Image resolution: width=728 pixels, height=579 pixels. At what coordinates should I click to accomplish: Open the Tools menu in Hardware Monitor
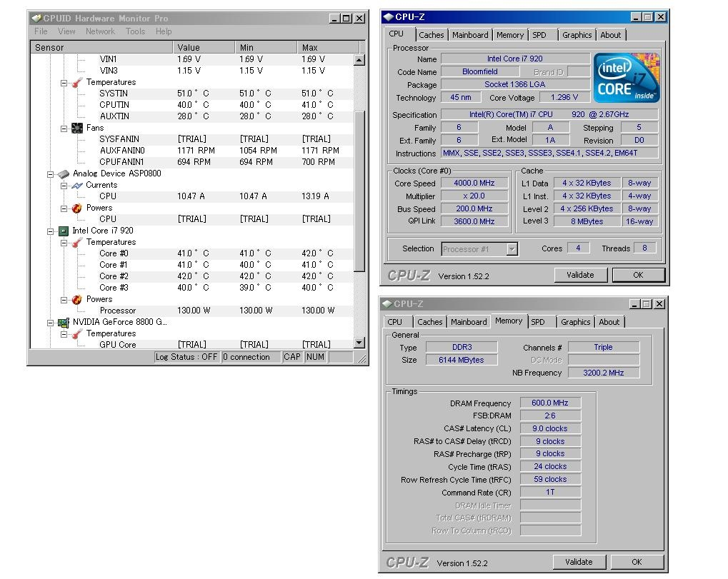click(x=135, y=31)
